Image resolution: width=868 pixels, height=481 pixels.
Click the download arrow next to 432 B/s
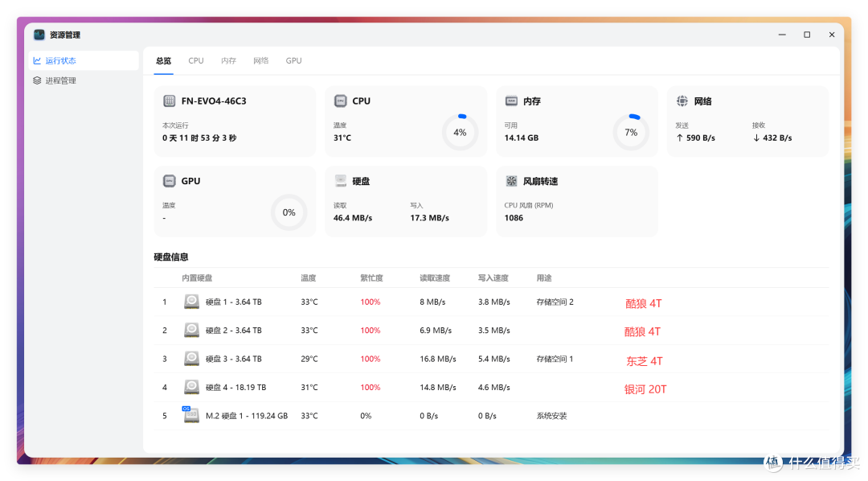[x=756, y=138]
